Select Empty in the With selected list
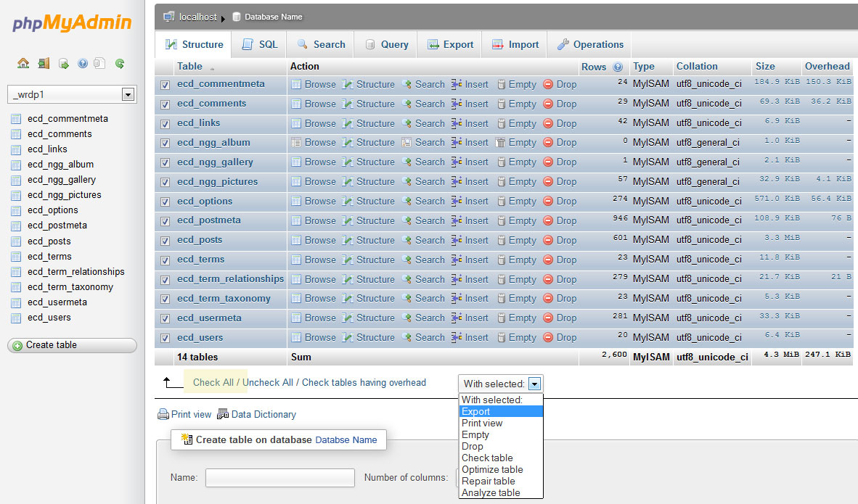The height and width of the screenshot is (504, 858). 501,434
